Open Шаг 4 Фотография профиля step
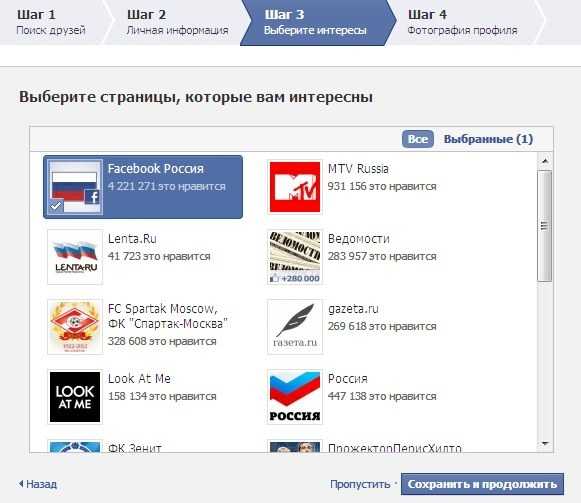Viewport: 581px width, 503px height. point(462,22)
